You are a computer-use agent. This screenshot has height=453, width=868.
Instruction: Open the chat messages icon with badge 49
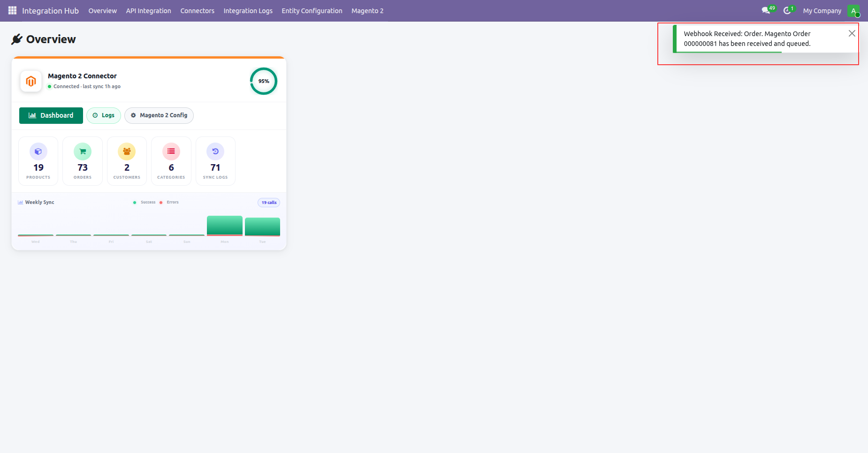768,10
